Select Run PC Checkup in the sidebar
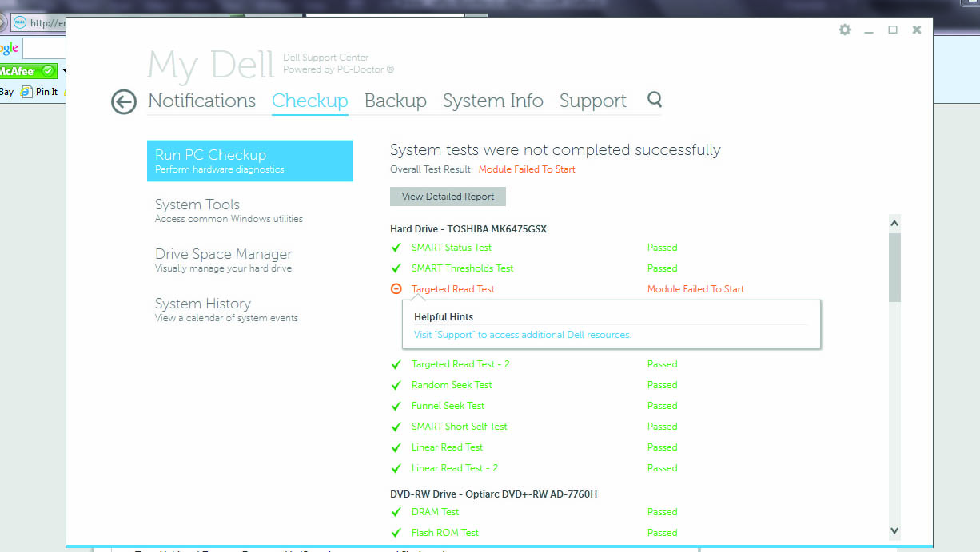The height and width of the screenshot is (552, 980). click(249, 161)
